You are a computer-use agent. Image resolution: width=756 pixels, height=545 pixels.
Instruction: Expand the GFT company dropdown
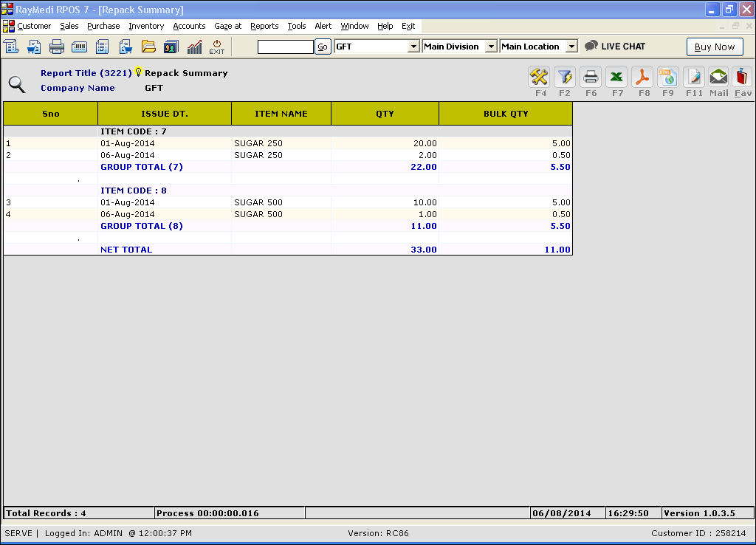click(413, 47)
